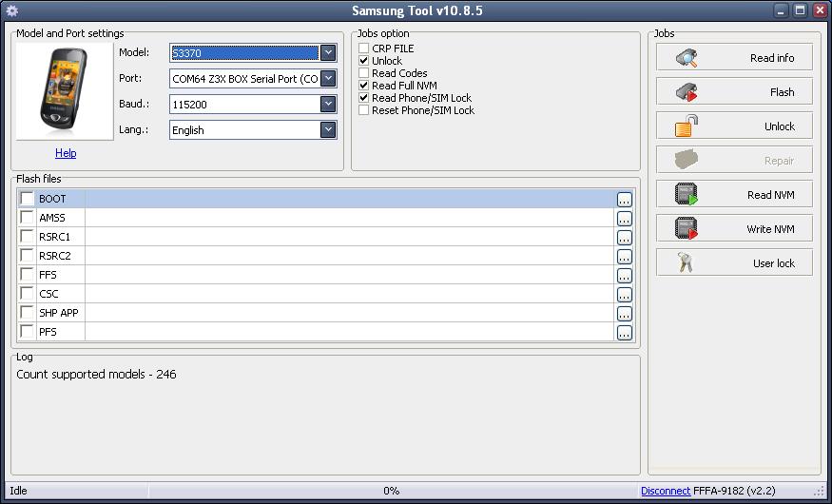Click the User lock keys icon
The image size is (832, 504).
(x=686, y=262)
